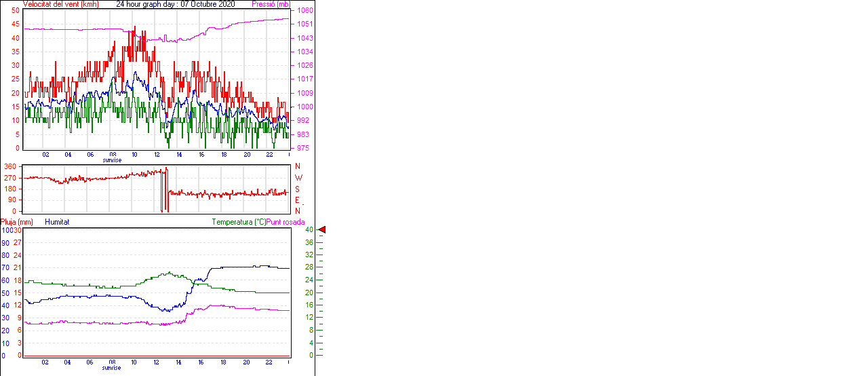Click the 'Velocitat del vent (kmh)' label

click(x=61, y=4)
